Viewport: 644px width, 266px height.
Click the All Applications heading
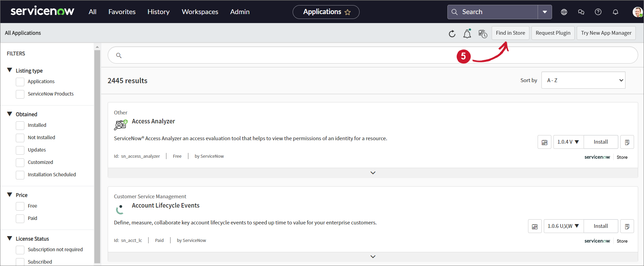pos(23,33)
